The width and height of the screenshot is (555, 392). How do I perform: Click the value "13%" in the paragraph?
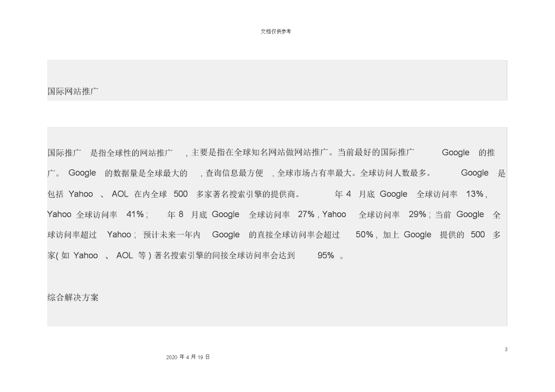(x=475, y=194)
